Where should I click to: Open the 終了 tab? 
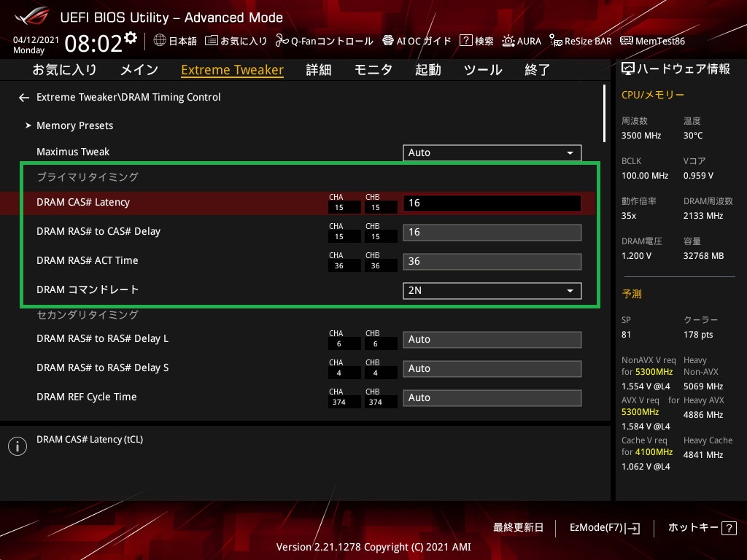[x=538, y=70]
